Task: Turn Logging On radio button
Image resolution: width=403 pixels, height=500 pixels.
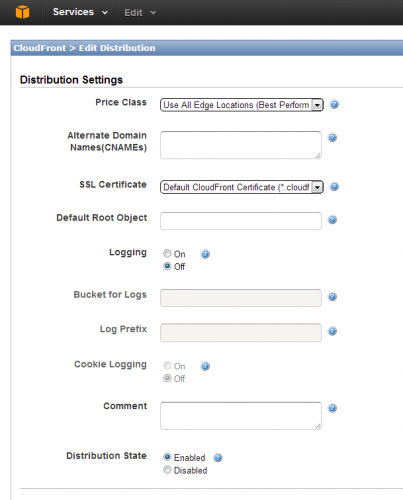Action: (x=167, y=254)
